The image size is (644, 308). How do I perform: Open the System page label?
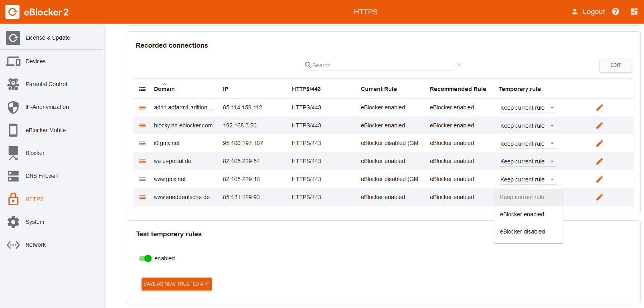click(35, 222)
